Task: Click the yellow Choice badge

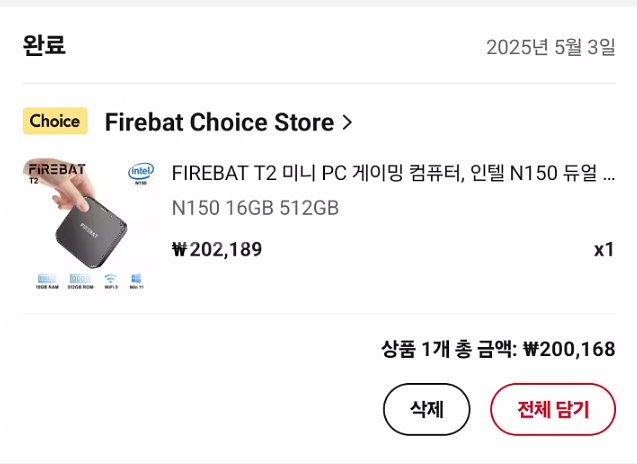Action: click(55, 122)
